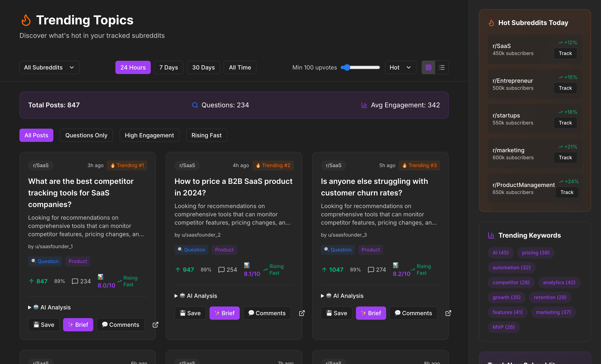Click the AI (45) trending keyword tag
The height and width of the screenshot is (364, 601).
point(500,253)
